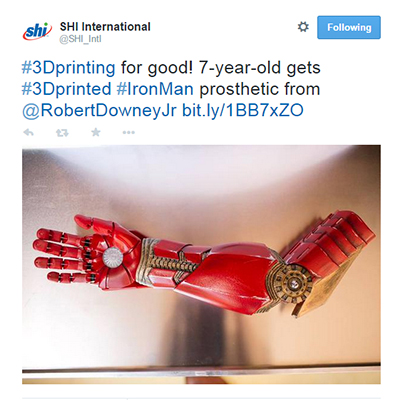Image resolution: width=400 pixels, height=400 pixels.
Task: Click the reply arrow icon under the tweet
Action: pyautogui.click(x=29, y=133)
